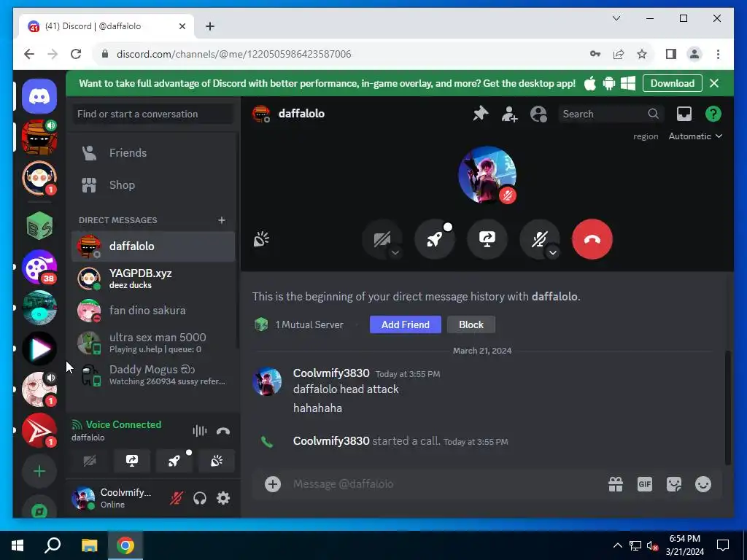Open the green Help question mark icon

[713, 114]
